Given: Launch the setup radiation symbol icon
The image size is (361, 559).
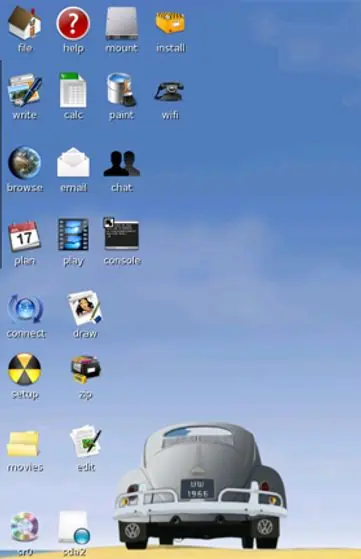Looking at the screenshot, I should tap(25, 369).
